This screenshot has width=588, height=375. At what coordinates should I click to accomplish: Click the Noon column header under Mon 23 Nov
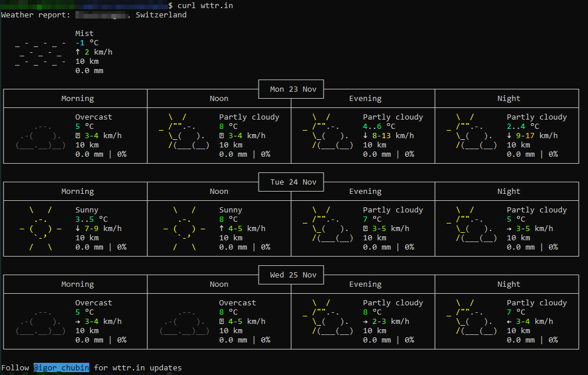click(x=219, y=98)
